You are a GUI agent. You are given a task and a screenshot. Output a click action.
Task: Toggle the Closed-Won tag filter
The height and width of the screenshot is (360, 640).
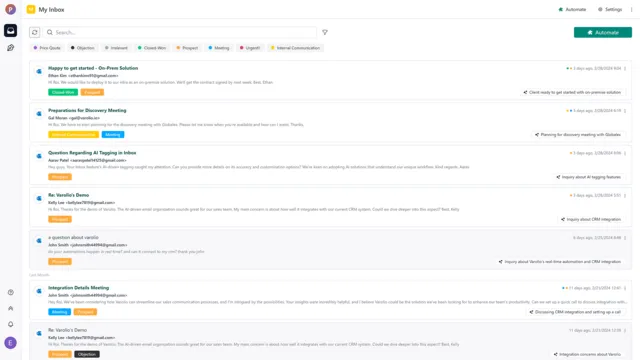152,48
